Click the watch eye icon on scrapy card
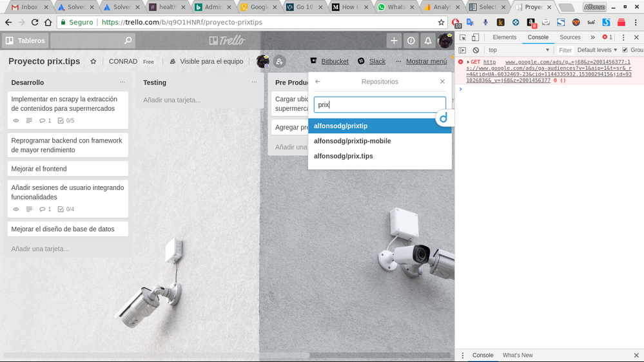Image resolution: width=644 pixels, height=362 pixels. click(16, 120)
